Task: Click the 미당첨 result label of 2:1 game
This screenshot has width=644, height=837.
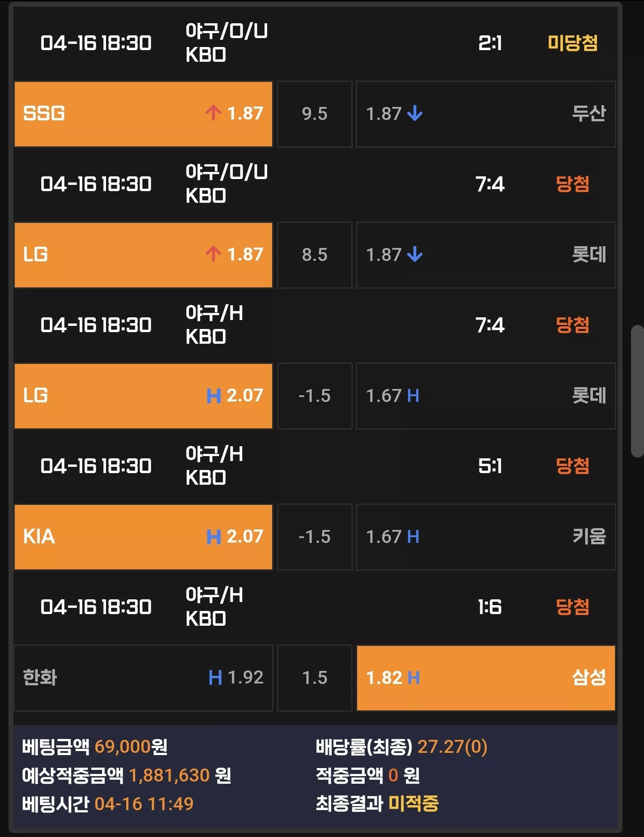Action: click(x=573, y=43)
